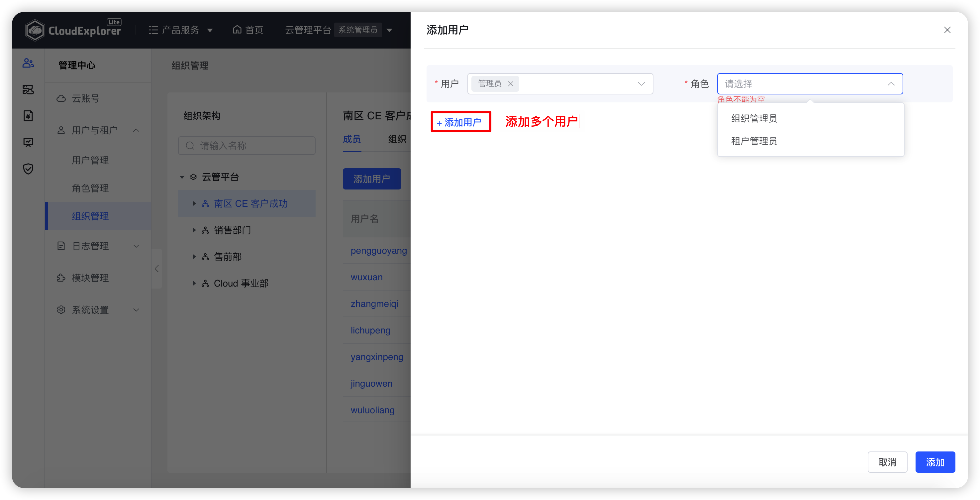Image resolution: width=980 pixels, height=500 pixels.
Task: Click the product services menu icon
Action: (153, 30)
